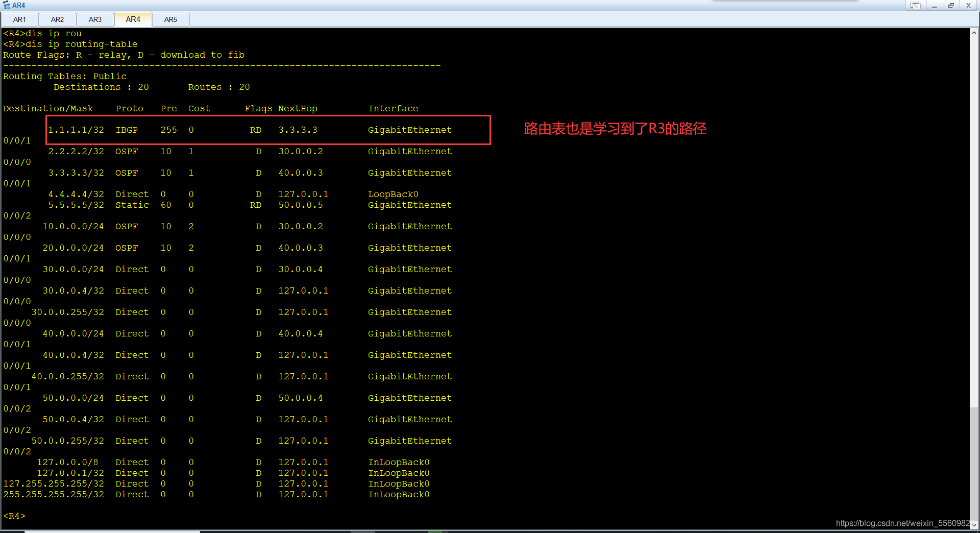Click the 127.255.255.255/32 destination entry
Viewport: 980px width, 533px height.
(x=54, y=484)
